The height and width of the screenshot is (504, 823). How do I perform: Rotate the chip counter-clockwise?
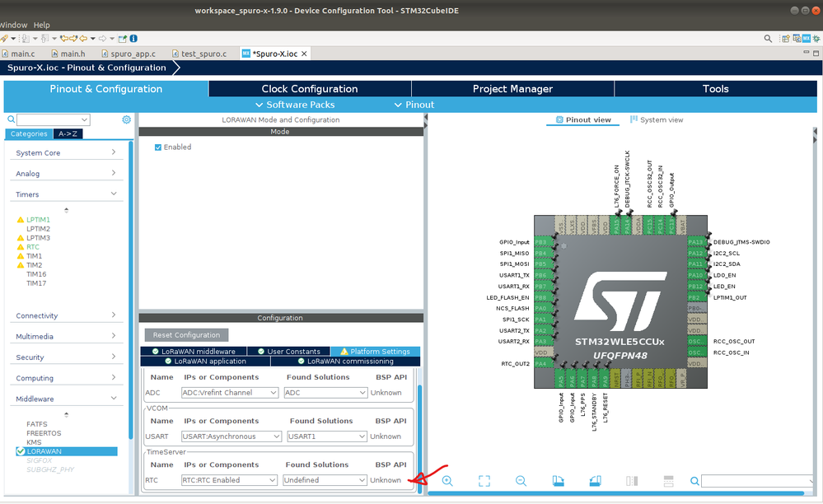tap(595, 480)
